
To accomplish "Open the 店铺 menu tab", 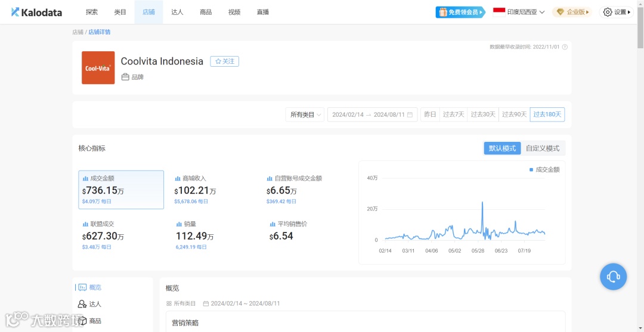I will pyautogui.click(x=148, y=12).
